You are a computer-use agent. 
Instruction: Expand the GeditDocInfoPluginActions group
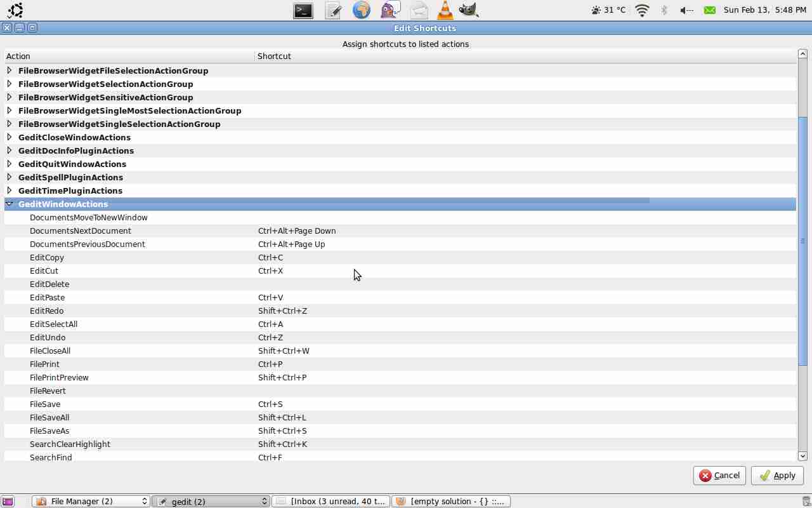pyautogui.click(x=10, y=150)
